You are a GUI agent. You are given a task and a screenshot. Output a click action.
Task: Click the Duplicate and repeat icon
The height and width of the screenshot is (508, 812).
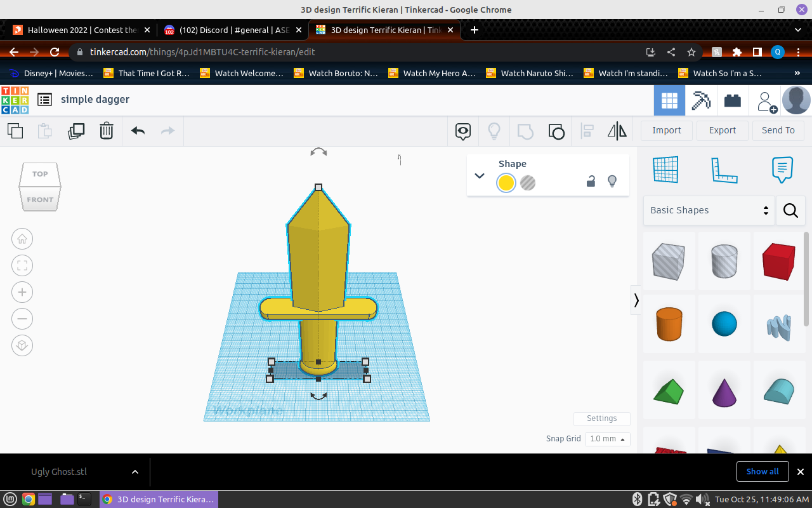pos(76,131)
